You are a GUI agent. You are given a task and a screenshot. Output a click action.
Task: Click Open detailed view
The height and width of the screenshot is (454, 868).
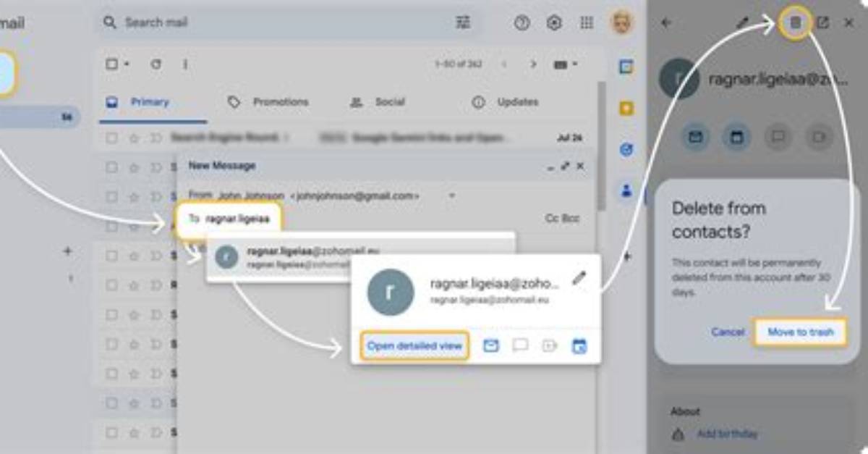click(x=414, y=346)
